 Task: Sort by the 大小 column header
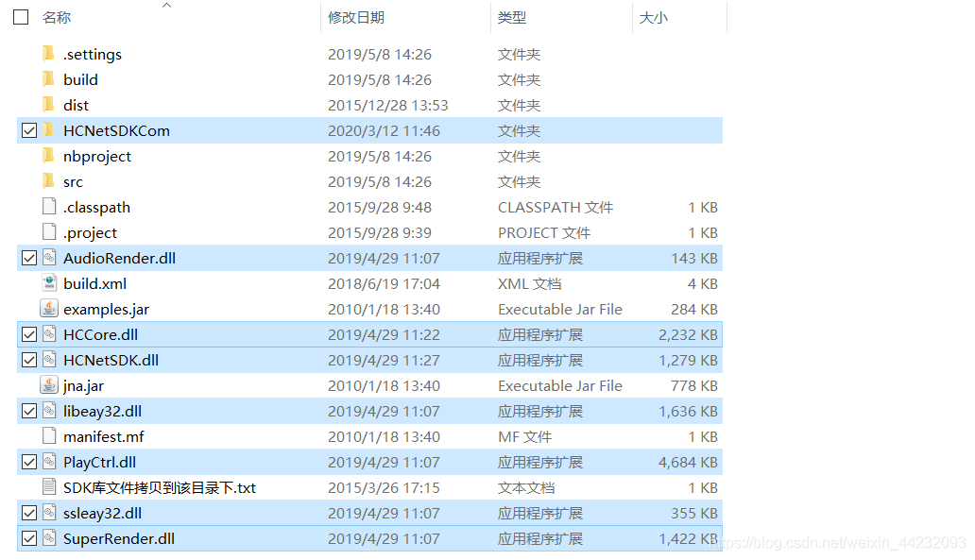pos(654,17)
